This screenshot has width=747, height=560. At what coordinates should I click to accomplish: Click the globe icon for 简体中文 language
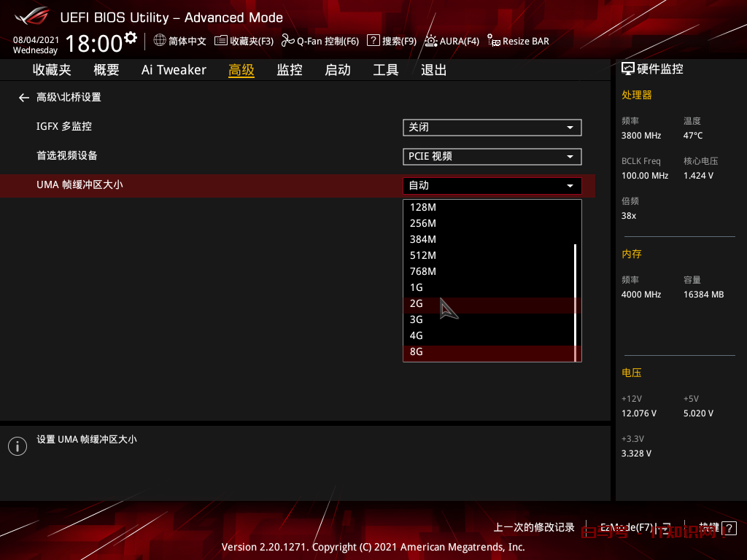[160, 41]
